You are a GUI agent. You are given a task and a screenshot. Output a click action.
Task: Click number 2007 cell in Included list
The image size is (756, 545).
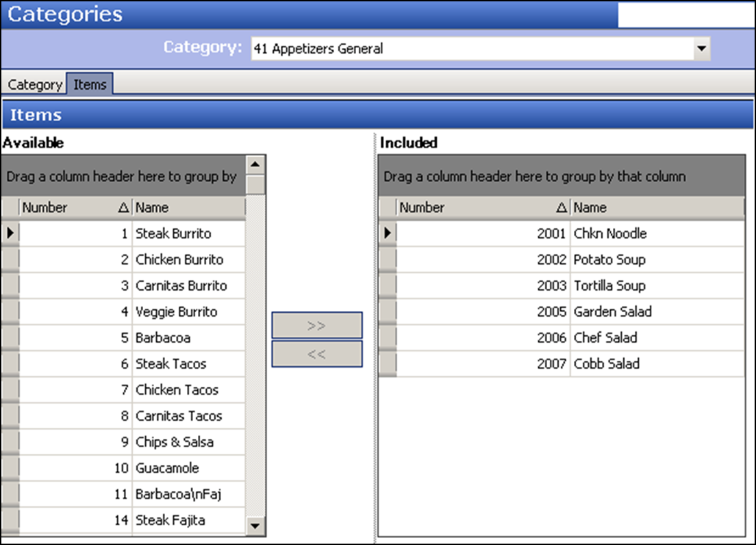tap(483, 364)
